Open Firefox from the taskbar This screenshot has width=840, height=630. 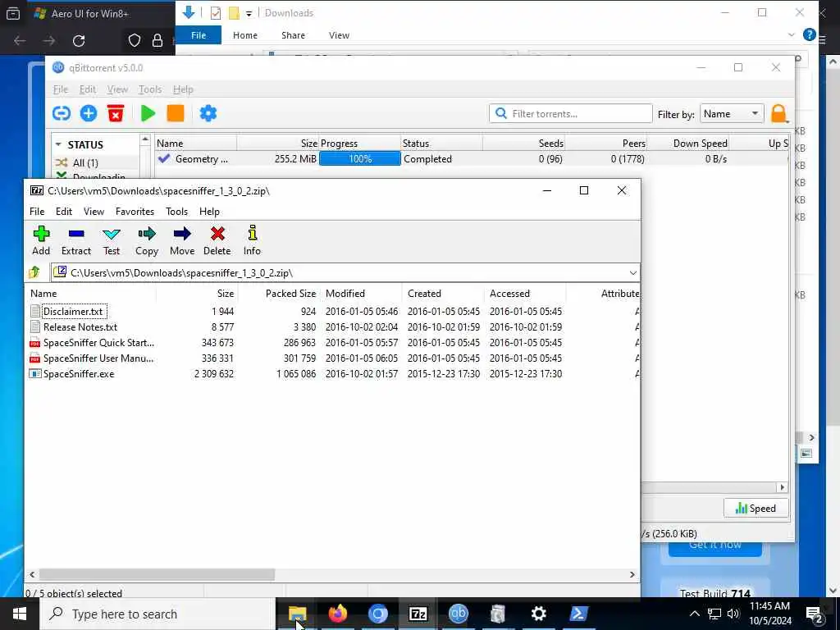pos(337,614)
